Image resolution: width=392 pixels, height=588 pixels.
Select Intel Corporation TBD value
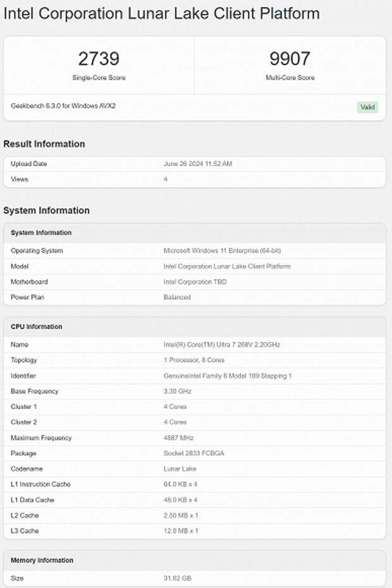(x=195, y=281)
